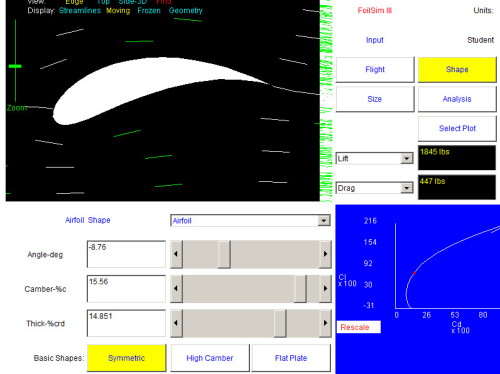Click the Airfoil dropdown arrow button
The height and width of the screenshot is (374, 500).
click(x=324, y=221)
